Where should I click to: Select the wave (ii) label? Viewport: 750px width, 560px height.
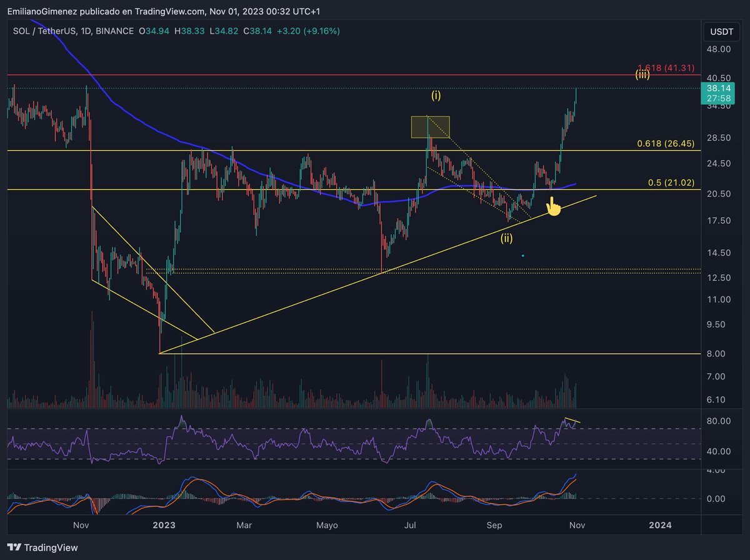(x=506, y=237)
